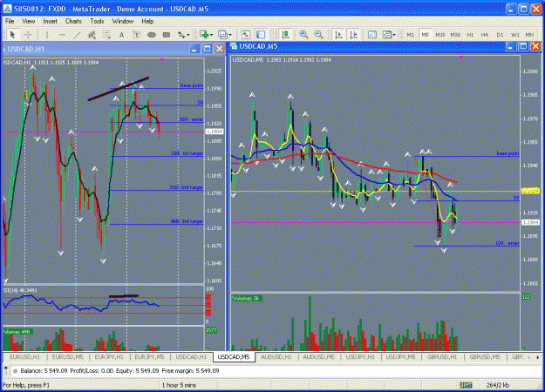Open a New Chart via green plus icon
The image size is (545, 392).
click(204, 35)
